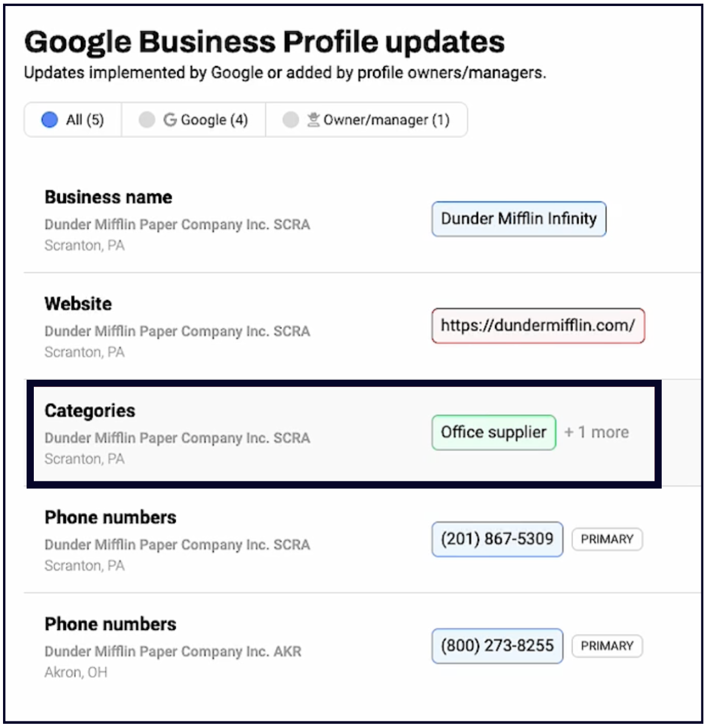Click Dunder Mifflin Paper Company Inc. AKR location

(x=173, y=651)
